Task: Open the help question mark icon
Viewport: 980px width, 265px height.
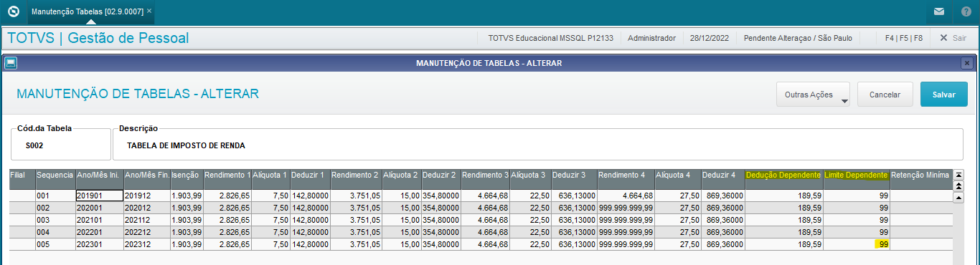Action: [x=966, y=11]
